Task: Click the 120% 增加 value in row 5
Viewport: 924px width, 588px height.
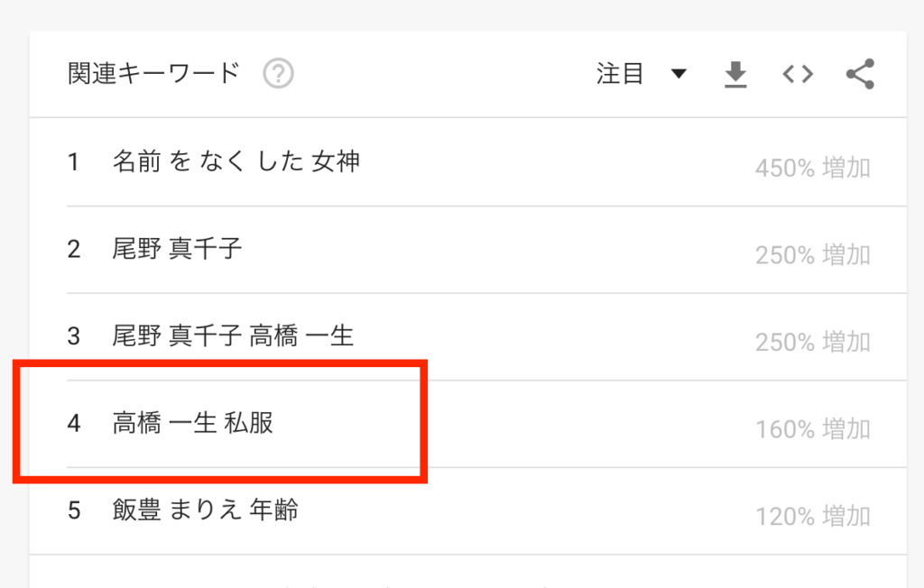Action: pos(812,516)
